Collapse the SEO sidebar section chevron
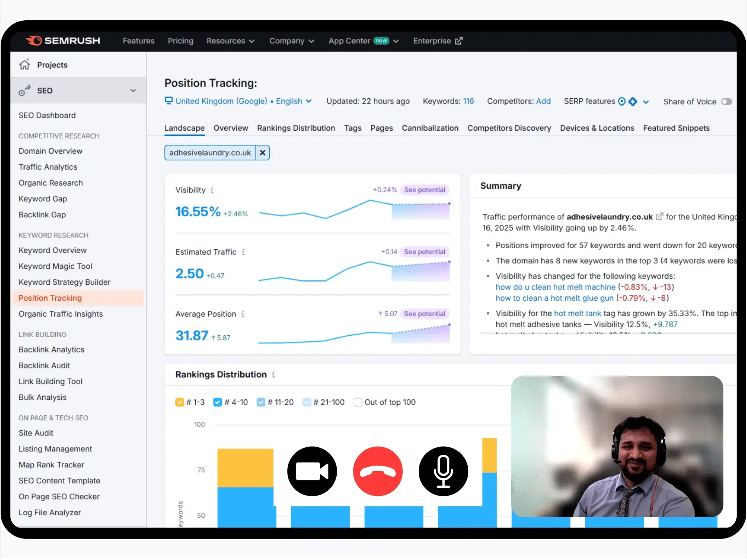Viewport: 747px width, 560px height. coord(133,90)
